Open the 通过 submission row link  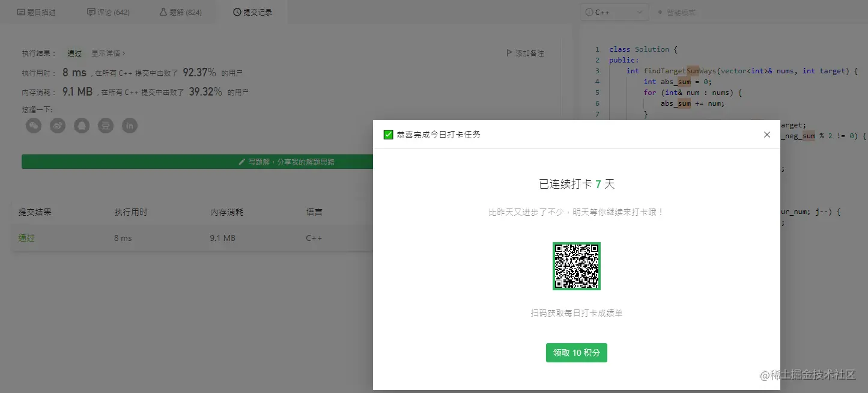coord(26,238)
